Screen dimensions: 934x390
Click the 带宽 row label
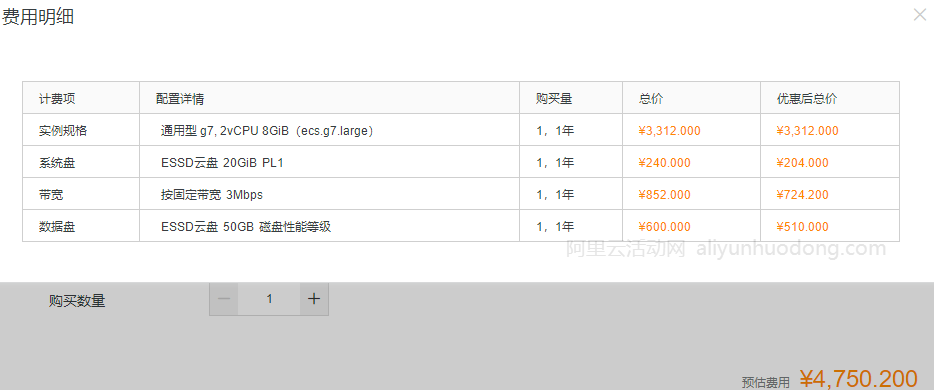[51, 195]
